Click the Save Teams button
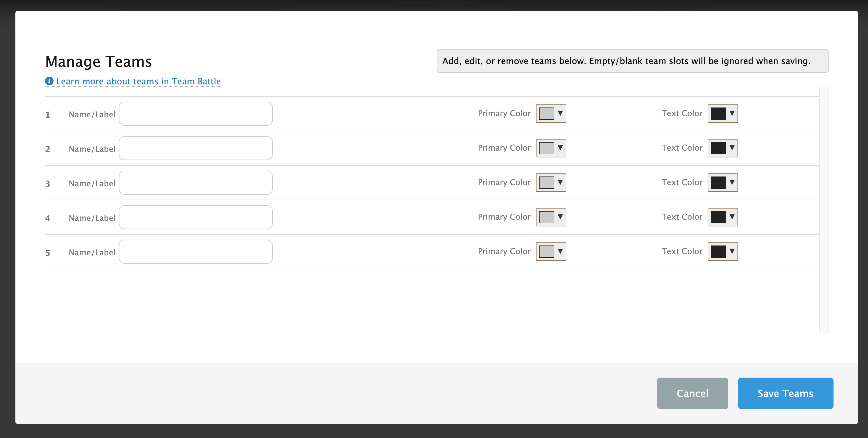This screenshot has width=868, height=438. click(x=785, y=393)
